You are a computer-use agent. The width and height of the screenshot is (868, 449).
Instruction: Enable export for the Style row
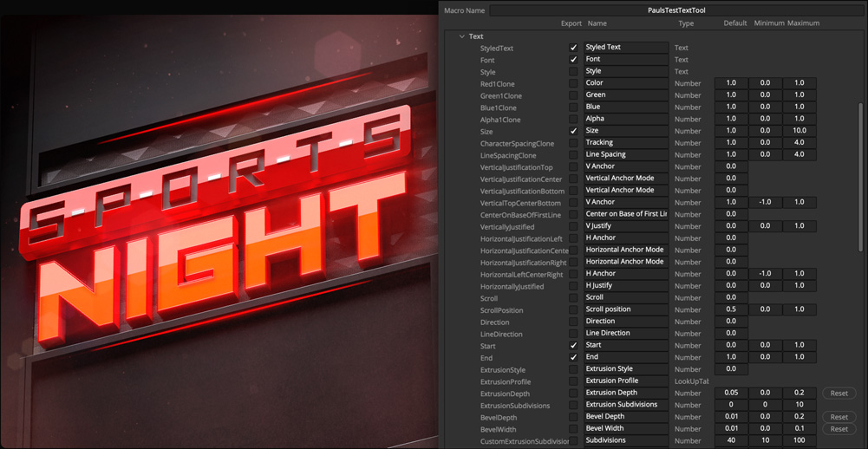pos(573,72)
